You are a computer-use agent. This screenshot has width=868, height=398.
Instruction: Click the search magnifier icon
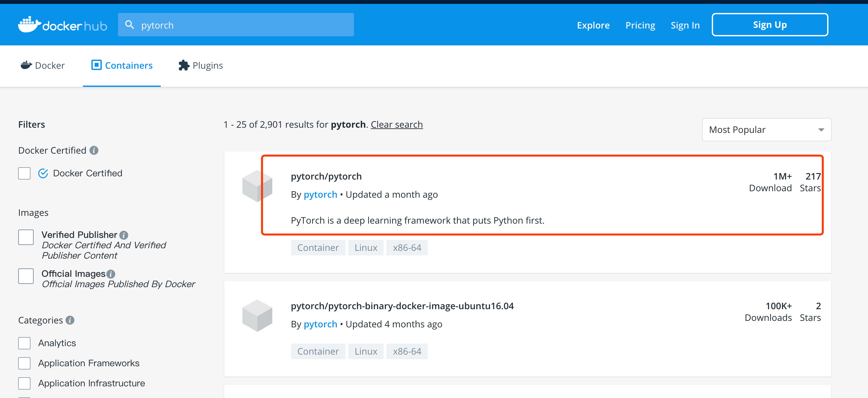[129, 25]
